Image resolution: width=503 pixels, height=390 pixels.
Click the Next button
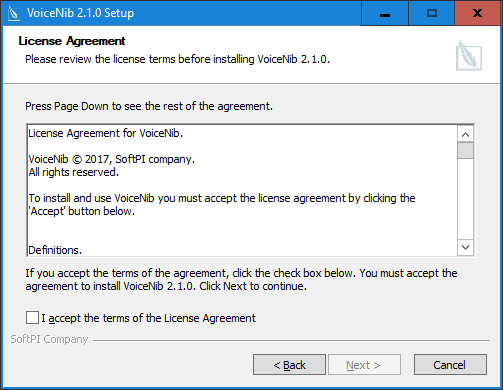[x=364, y=365]
